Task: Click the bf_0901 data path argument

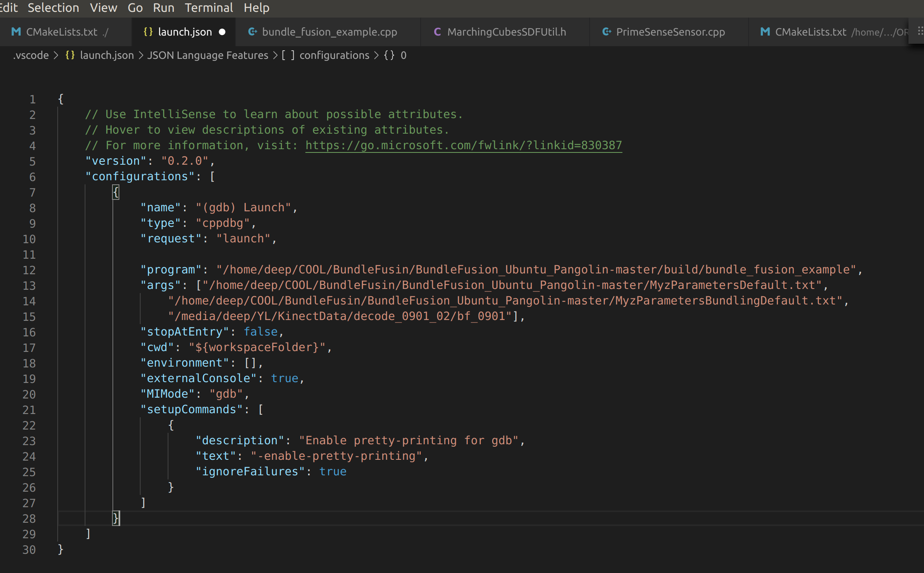Action: coord(340,316)
